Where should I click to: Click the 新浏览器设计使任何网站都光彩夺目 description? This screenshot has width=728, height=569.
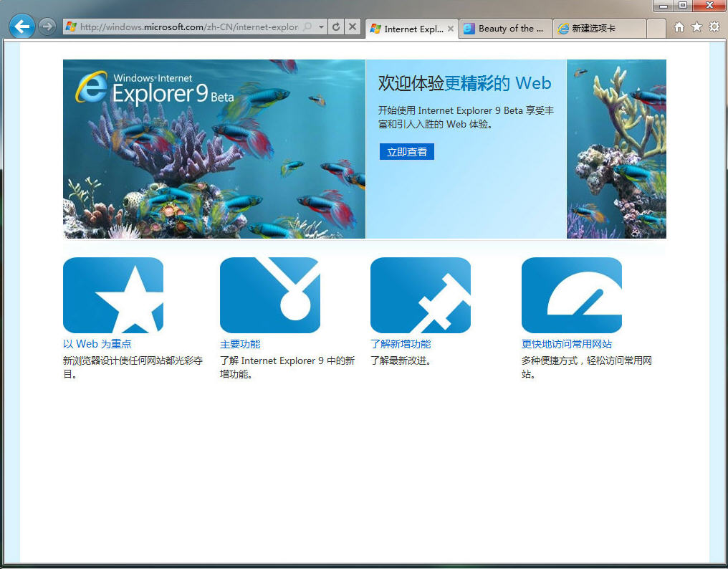click(x=133, y=367)
